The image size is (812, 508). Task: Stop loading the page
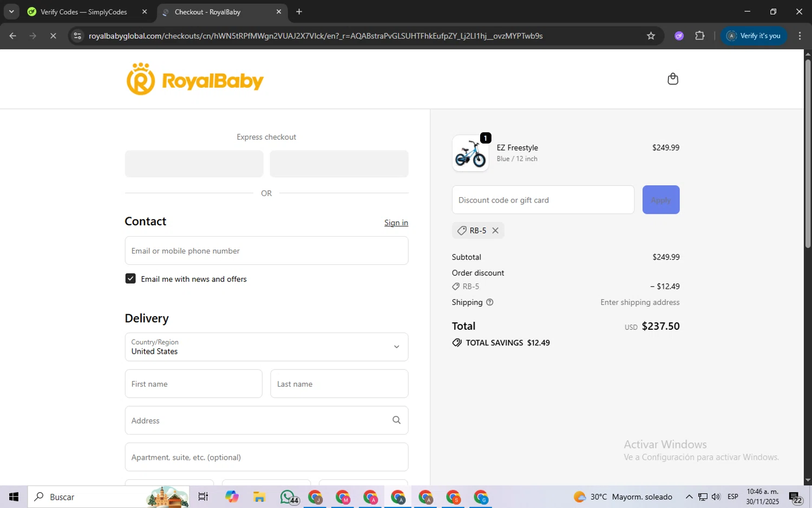53,36
